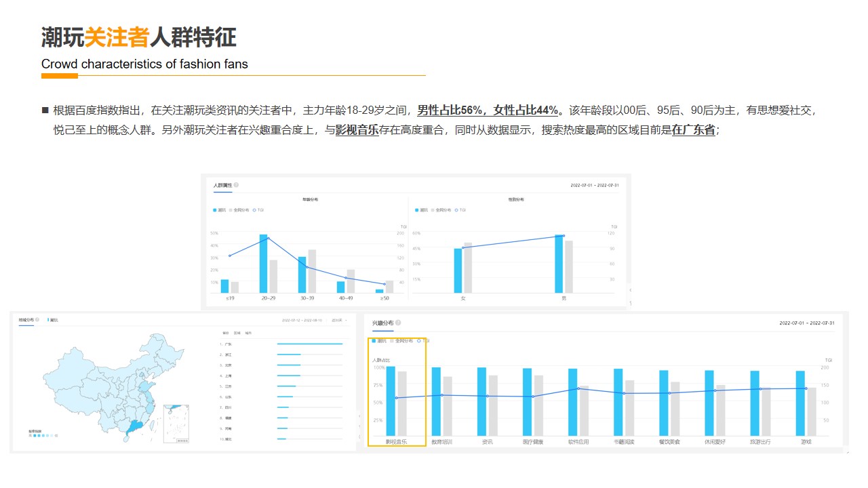Toggle TGI legend in interest distribution chart

click(x=423, y=340)
